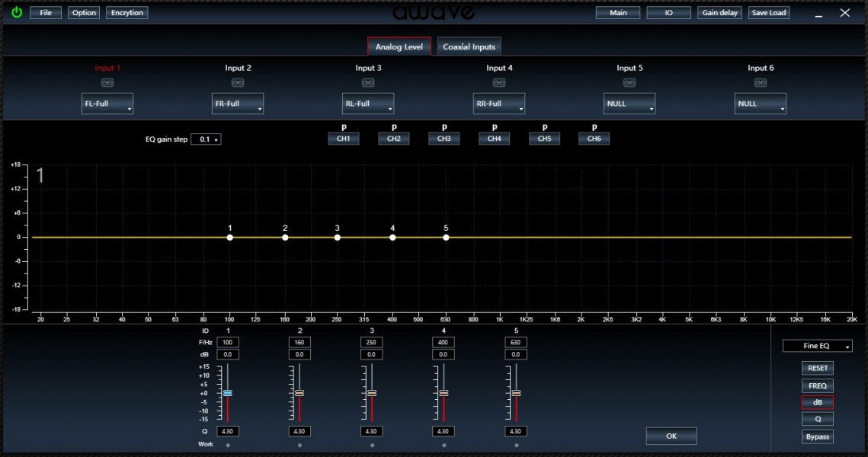Open the FL-Full dropdown for Input 1
Image resolution: width=868 pixels, height=457 pixels.
[107, 104]
